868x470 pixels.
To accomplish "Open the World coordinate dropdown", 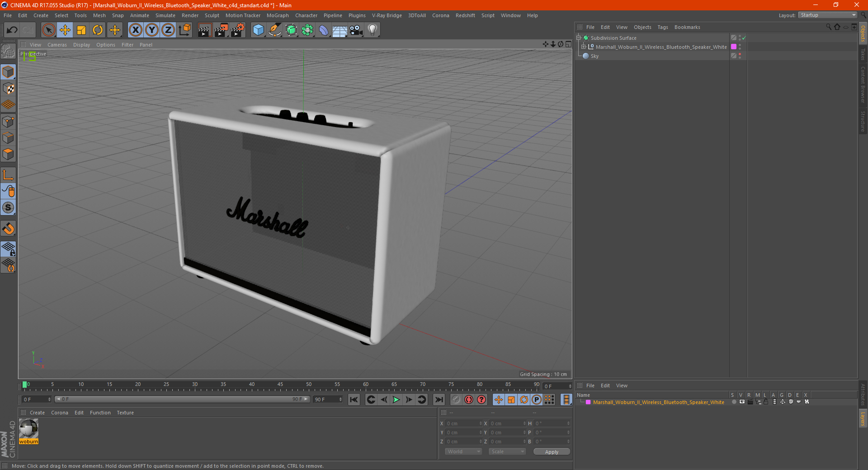I will pyautogui.click(x=463, y=451).
